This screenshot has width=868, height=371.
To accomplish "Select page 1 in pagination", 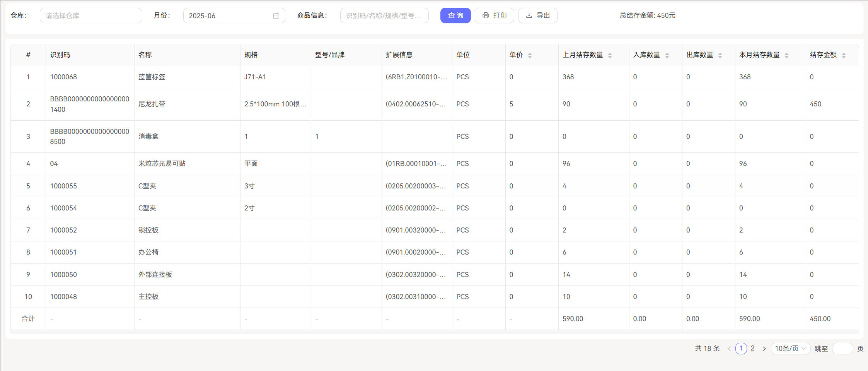I will coord(741,348).
